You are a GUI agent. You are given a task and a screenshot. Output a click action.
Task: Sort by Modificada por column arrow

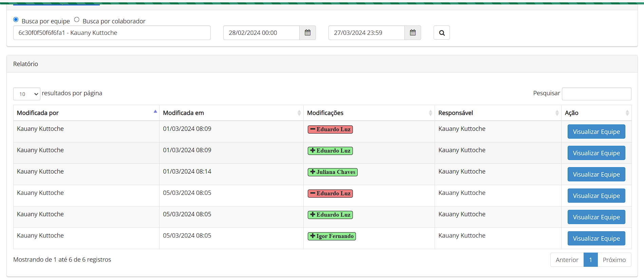coord(155,112)
